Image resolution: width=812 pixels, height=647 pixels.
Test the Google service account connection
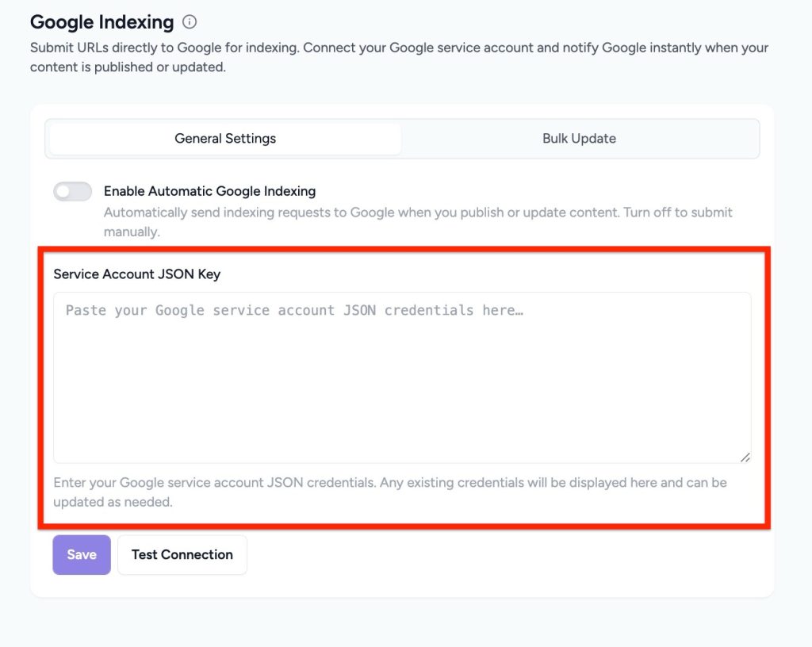(x=182, y=554)
